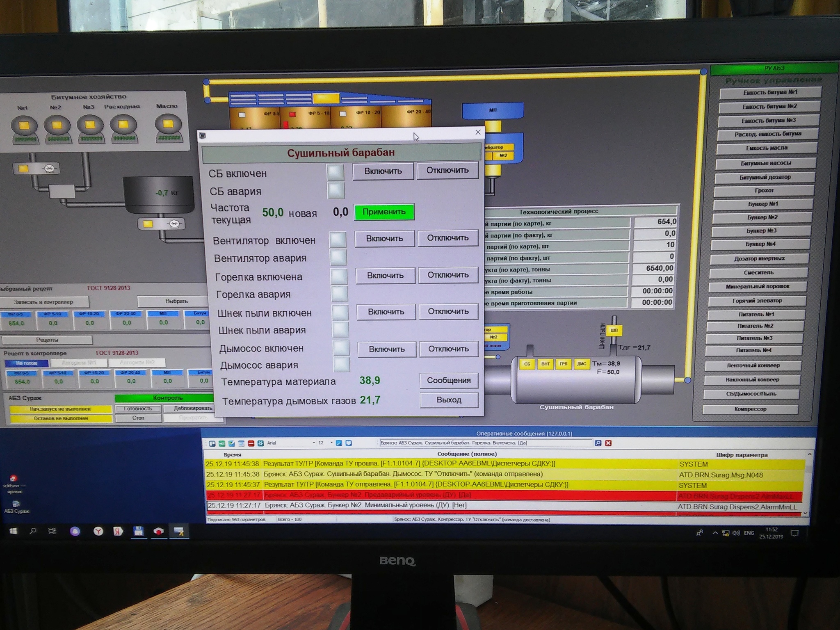Click ШП dust screw tag
This screenshot has height=630, width=840.
614,331
